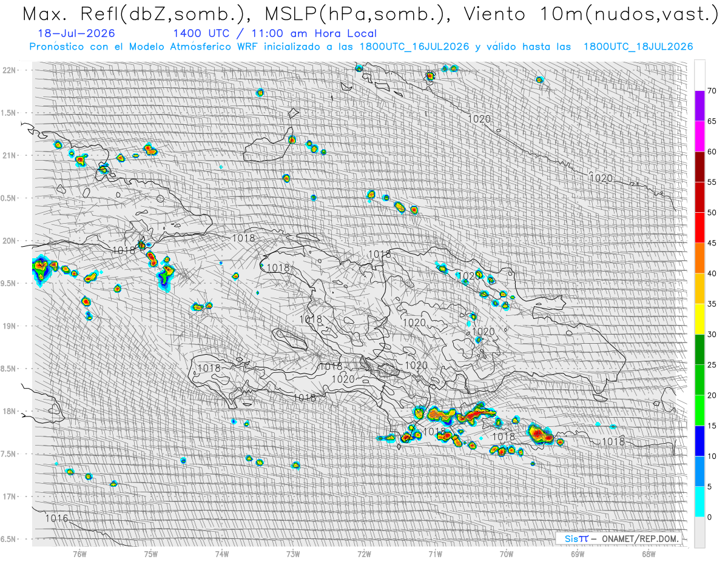Click the '19N' latitude axis label
The width and height of the screenshot is (728, 562).
tap(10, 326)
